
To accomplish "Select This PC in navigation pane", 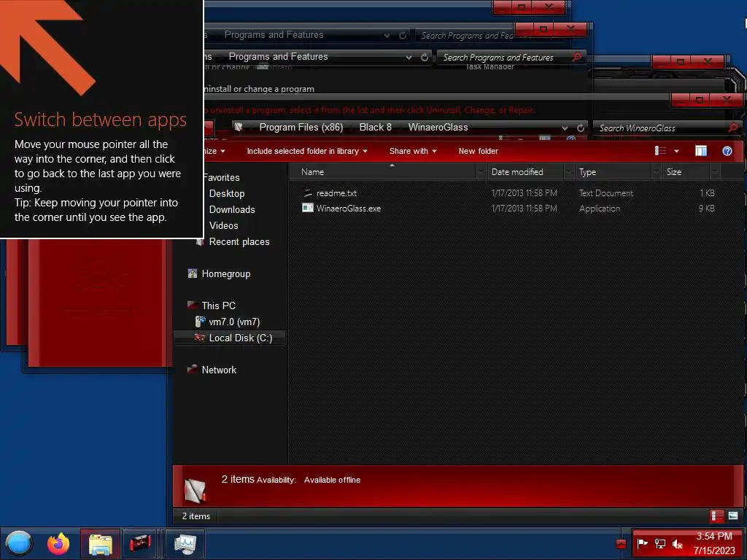I will point(218,306).
